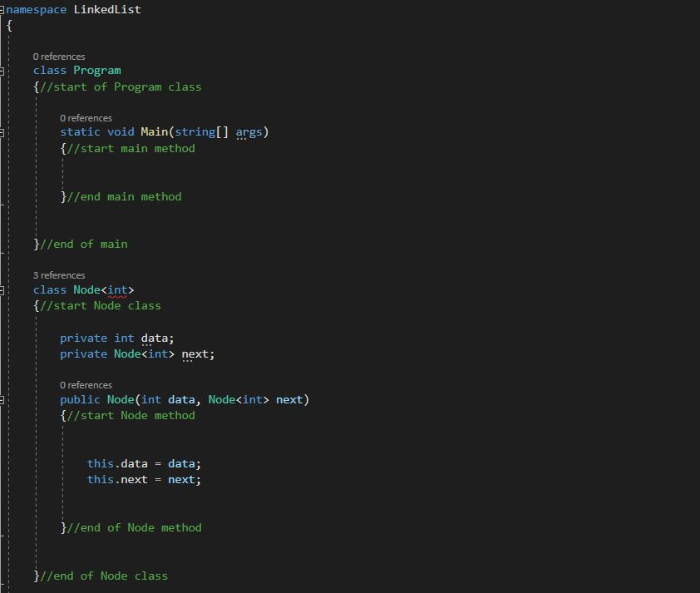700x593 pixels.
Task: Click the string[] type in Main signature
Action: point(200,131)
